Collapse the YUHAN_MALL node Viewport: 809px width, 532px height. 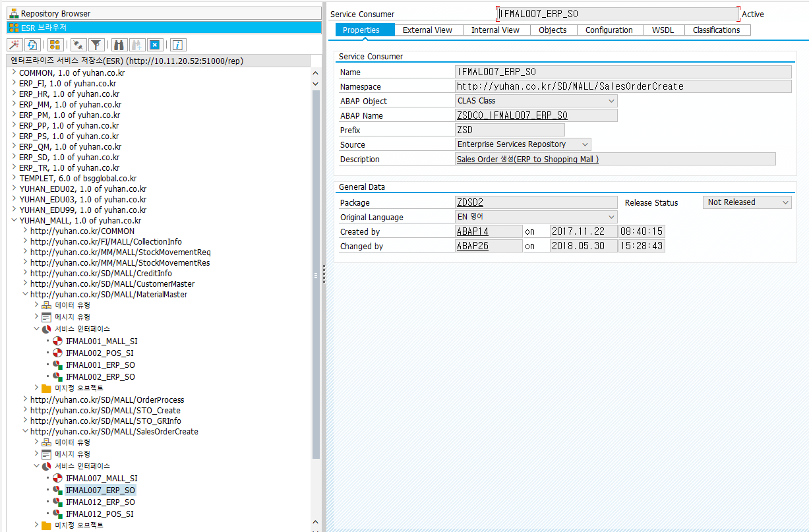14,221
